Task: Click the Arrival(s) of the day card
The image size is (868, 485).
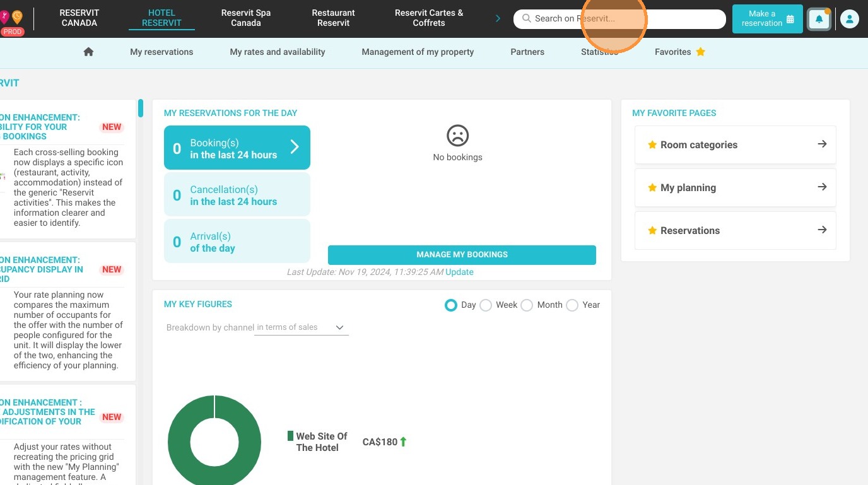Action: pos(237,242)
